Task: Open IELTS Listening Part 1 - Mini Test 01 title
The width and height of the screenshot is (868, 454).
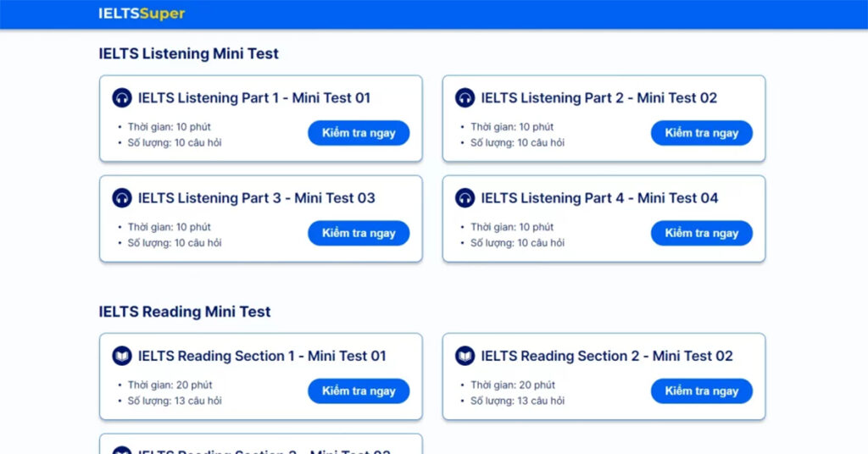Action: coord(254,98)
